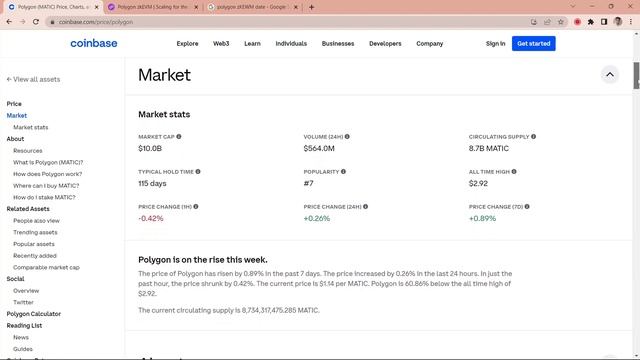Click the Circulating Supply info icon

click(x=533, y=137)
